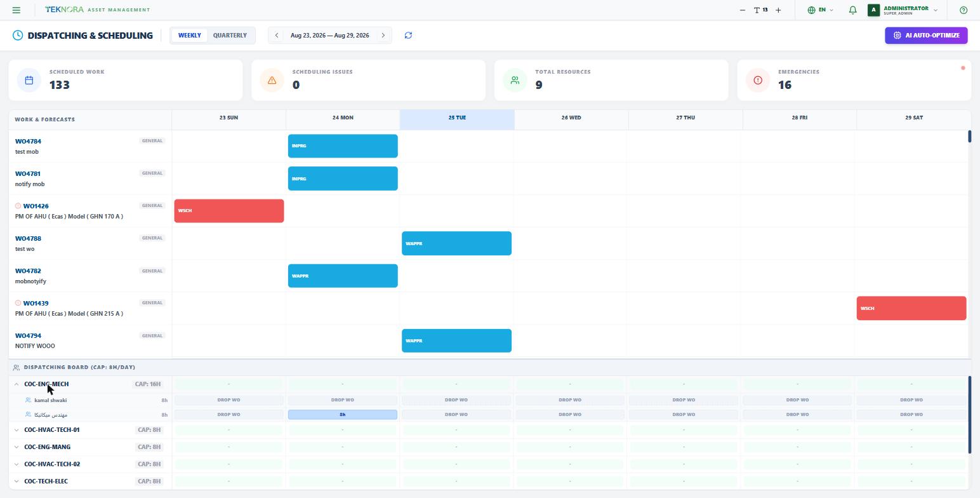Click the Total Resources people icon

click(x=515, y=80)
